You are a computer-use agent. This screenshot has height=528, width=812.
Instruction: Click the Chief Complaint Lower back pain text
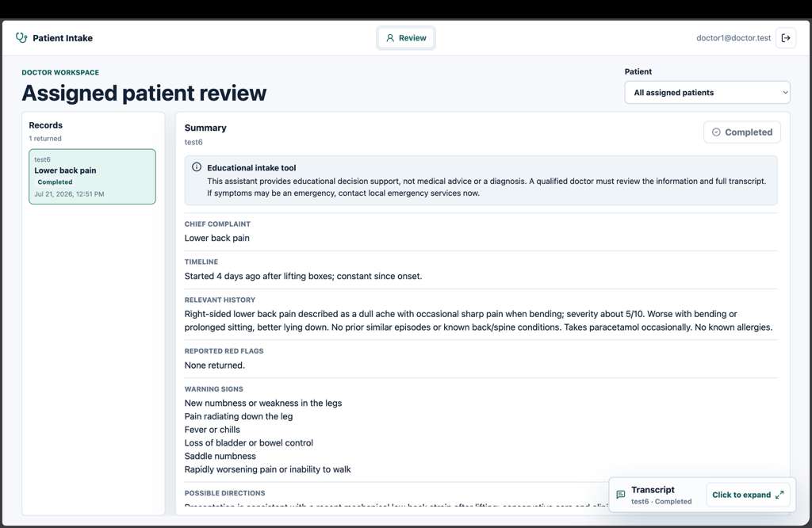(x=217, y=238)
